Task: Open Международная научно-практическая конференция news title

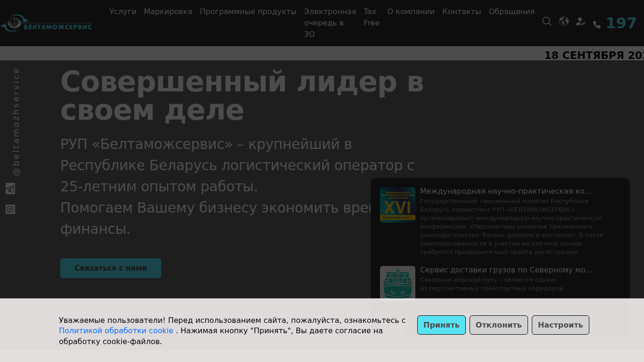Action: [506, 191]
